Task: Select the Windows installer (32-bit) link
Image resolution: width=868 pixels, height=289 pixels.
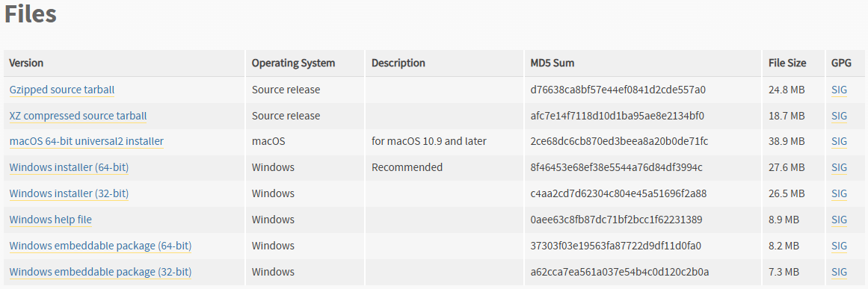Action: pyautogui.click(x=70, y=193)
